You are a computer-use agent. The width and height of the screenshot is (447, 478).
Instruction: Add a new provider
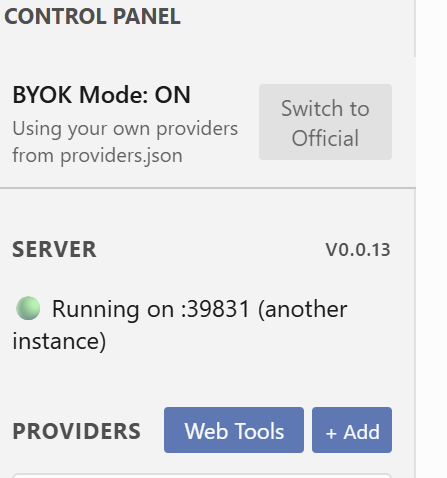tap(352, 430)
